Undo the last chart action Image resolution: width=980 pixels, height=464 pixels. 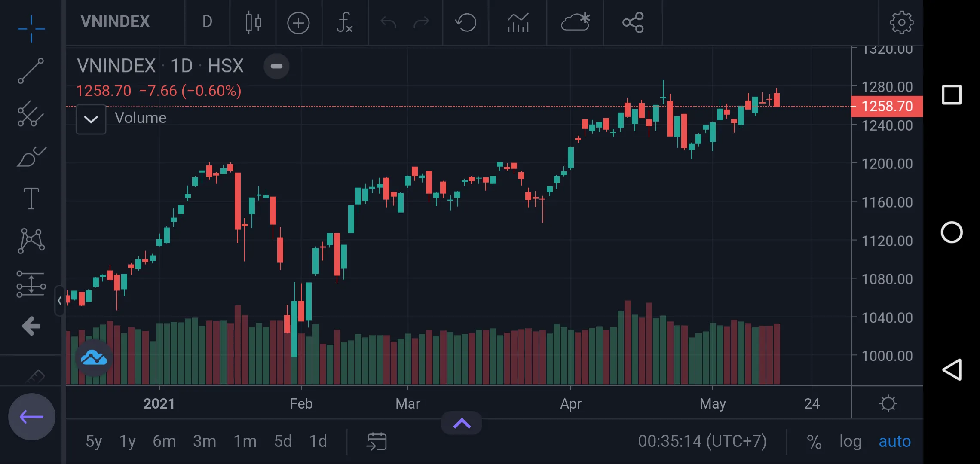[388, 22]
